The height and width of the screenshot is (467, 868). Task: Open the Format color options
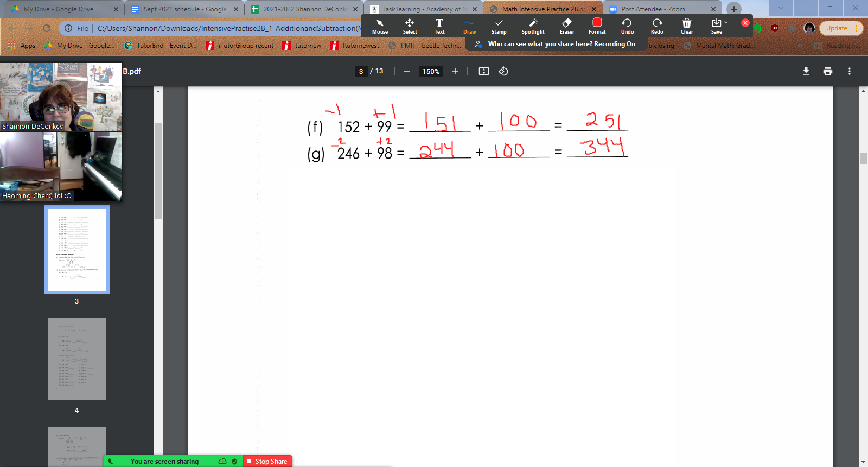[597, 26]
